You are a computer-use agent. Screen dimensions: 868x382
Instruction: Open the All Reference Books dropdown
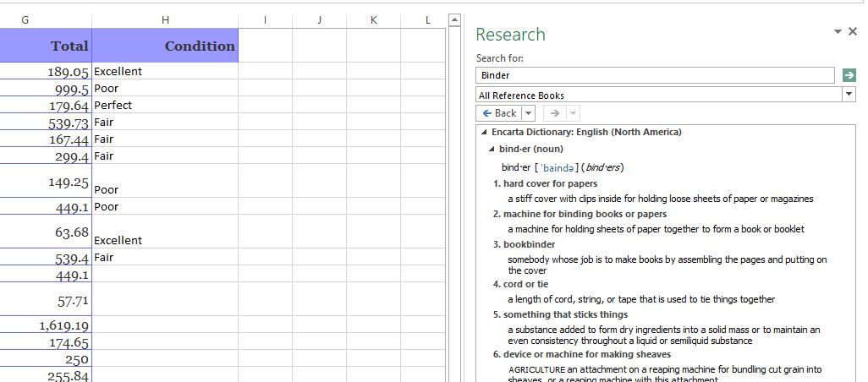click(x=849, y=95)
